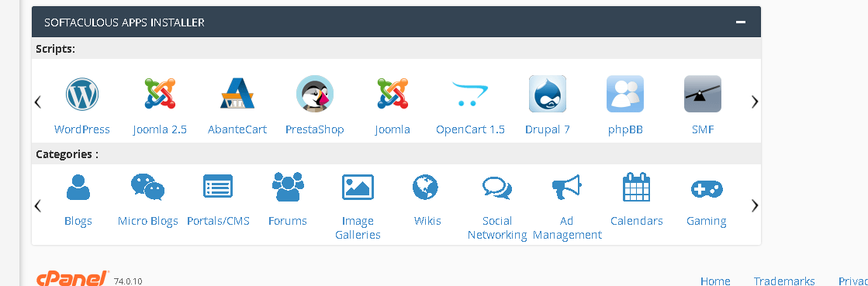Open the phpBB icon

click(625, 94)
